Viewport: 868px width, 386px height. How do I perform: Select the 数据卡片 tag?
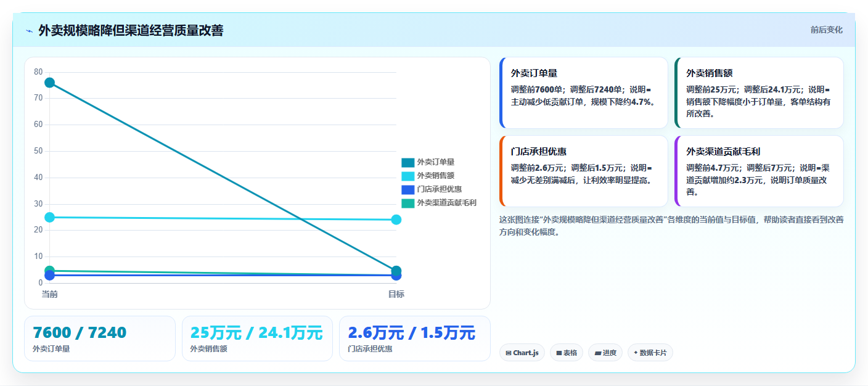(650, 353)
